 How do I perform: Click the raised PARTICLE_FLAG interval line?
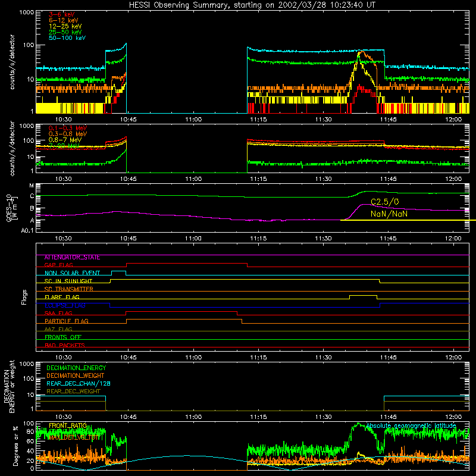pyautogui.click(x=184, y=320)
